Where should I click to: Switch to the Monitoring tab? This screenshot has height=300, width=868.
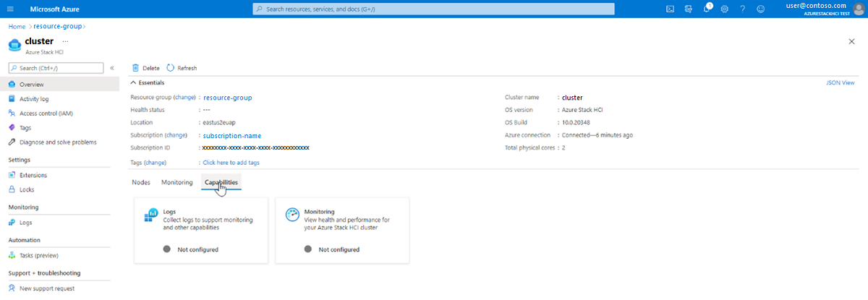177,182
